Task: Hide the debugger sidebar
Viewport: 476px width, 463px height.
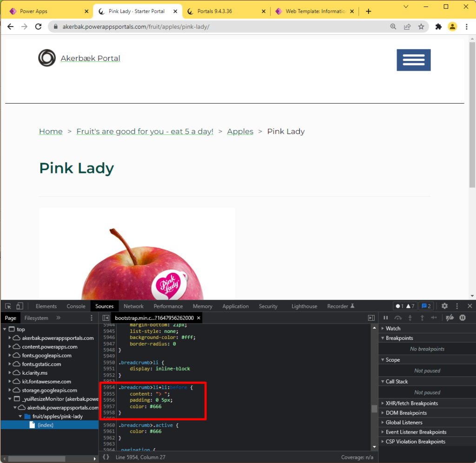Action: click(x=371, y=318)
